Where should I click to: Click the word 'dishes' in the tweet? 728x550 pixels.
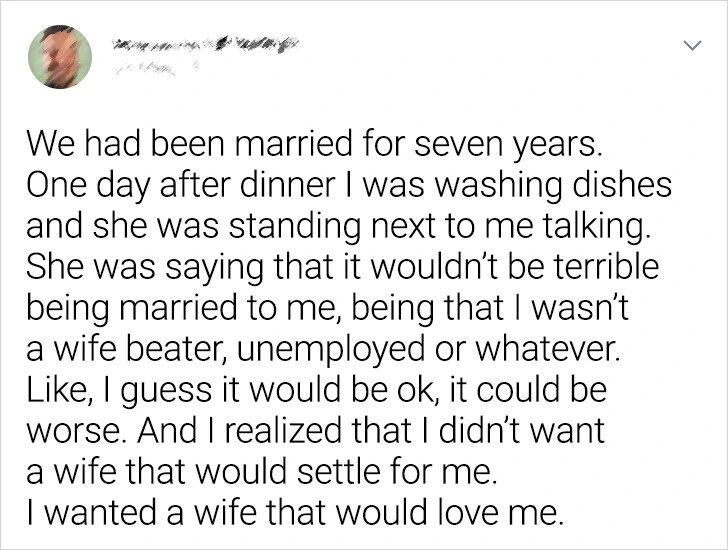pos(623,188)
